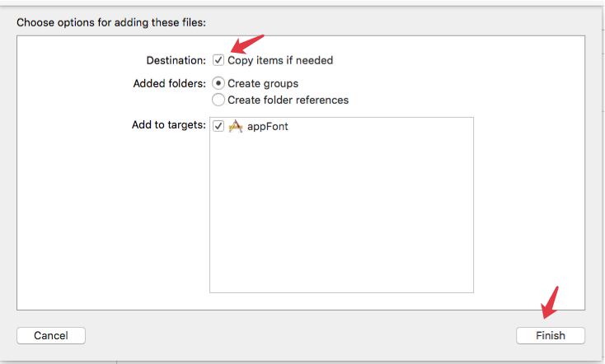Toggle the Copy items if needed checkbox
This screenshot has height=364, width=605.
pos(218,60)
